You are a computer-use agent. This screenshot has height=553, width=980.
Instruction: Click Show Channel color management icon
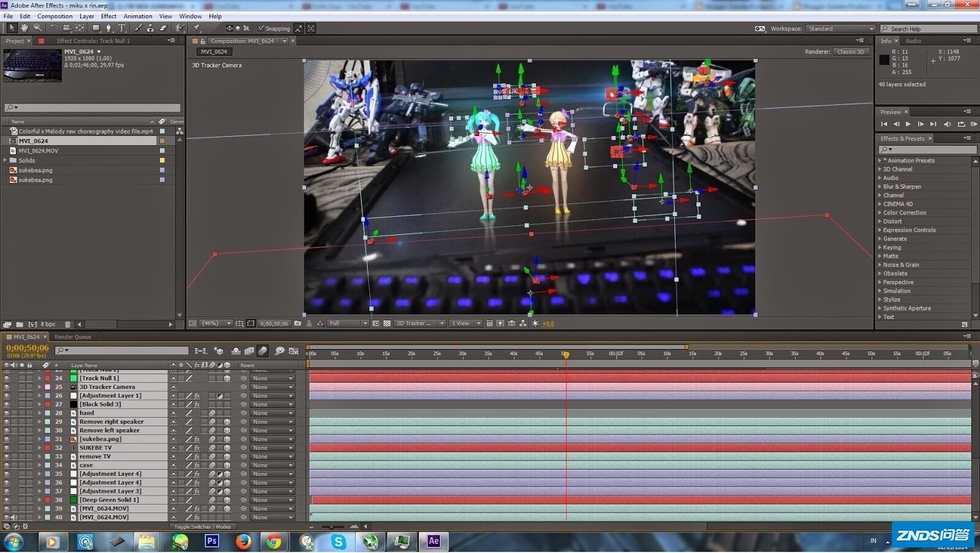pos(320,323)
